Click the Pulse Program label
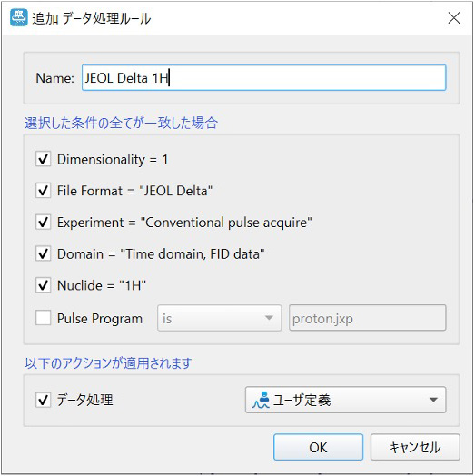 100,319
